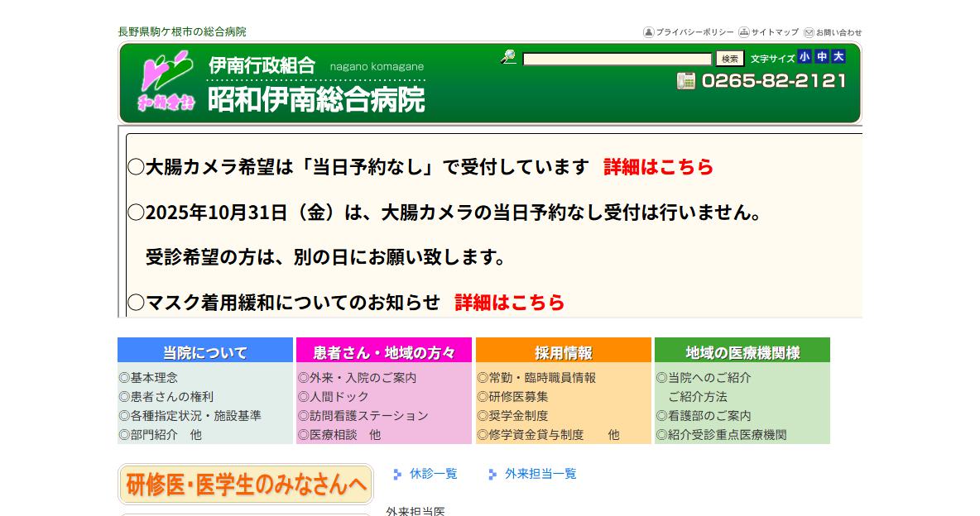The height and width of the screenshot is (516, 980).
Task: Set text size to large (大)
Action: pyautogui.click(x=838, y=57)
